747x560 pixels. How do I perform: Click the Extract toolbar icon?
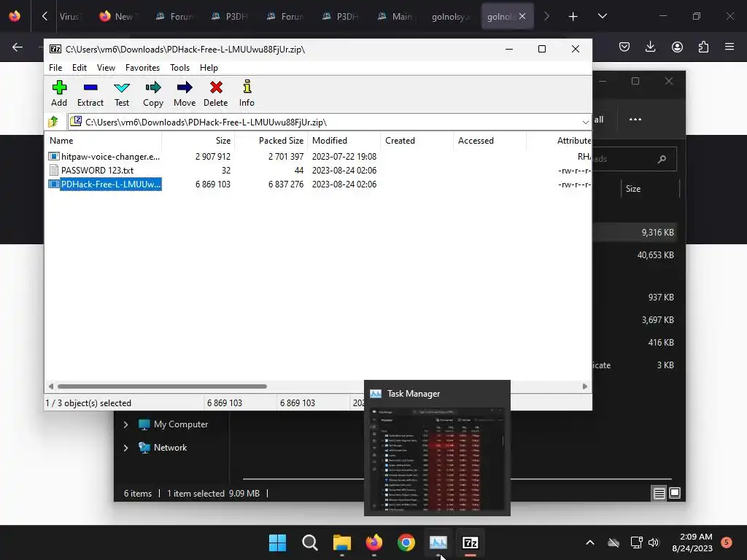(90, 93)
